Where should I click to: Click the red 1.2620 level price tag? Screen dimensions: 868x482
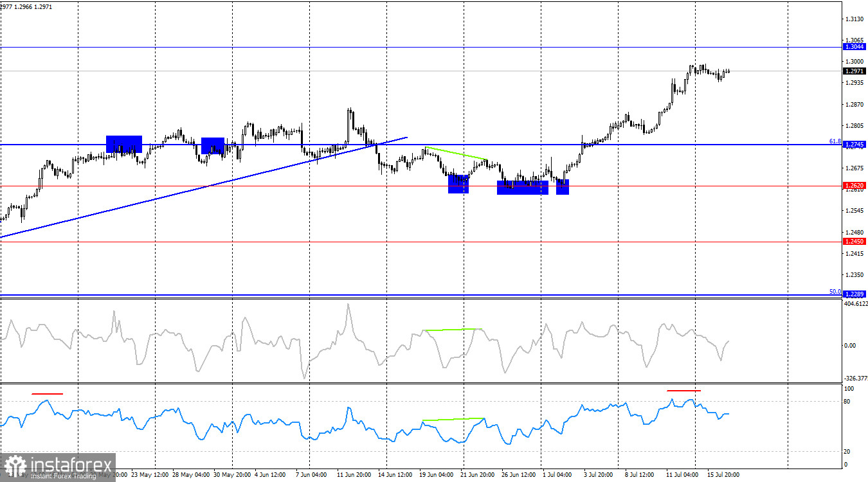tap(854, 186)
